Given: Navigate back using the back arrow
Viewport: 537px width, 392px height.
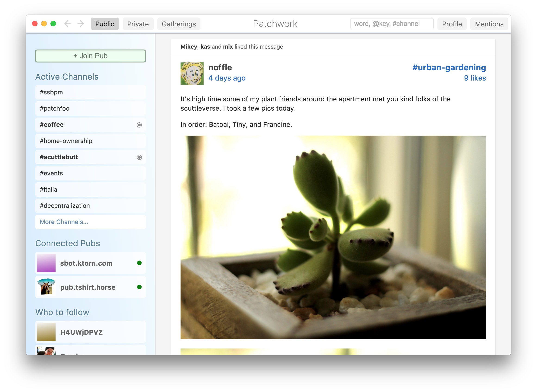Looking at the screenshot, I should point(68,24).
